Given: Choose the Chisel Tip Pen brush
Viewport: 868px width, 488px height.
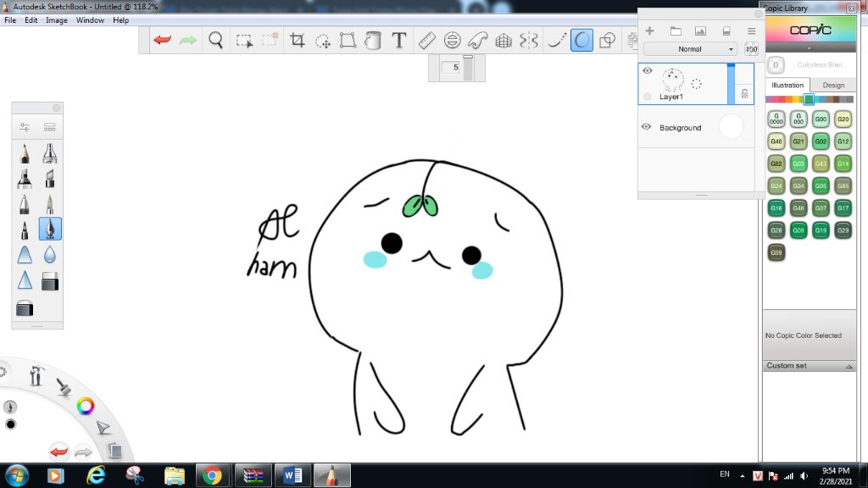Looking at the screenshot, I should pos(50,179).
